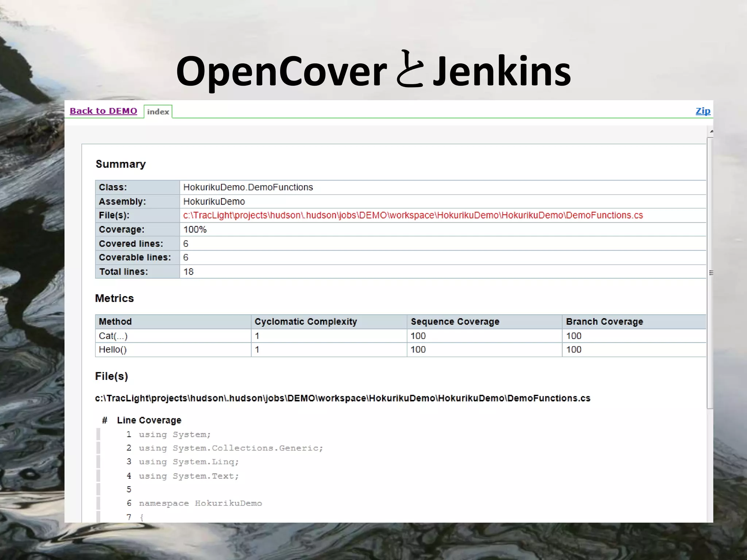Open the DemoFunctions.cs red file path link

tap(413, 215)
